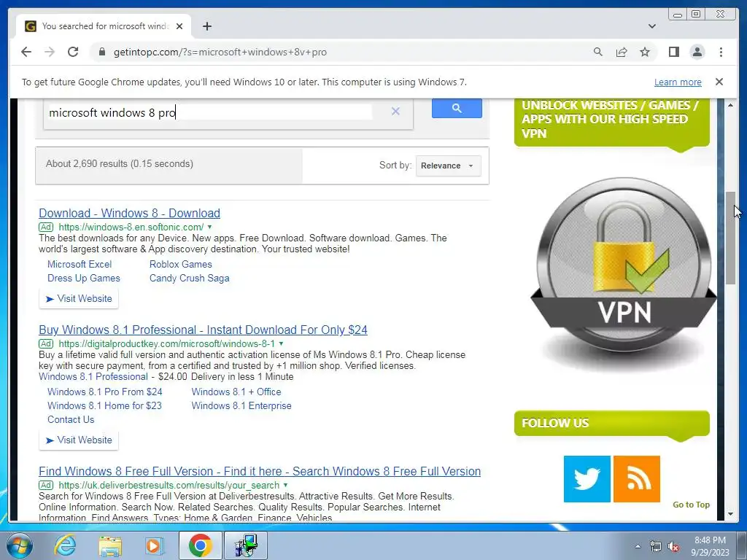Open 'Buy Windows 8.1 Professional' result
Screen dimensions: 747x560
[203, 330]
